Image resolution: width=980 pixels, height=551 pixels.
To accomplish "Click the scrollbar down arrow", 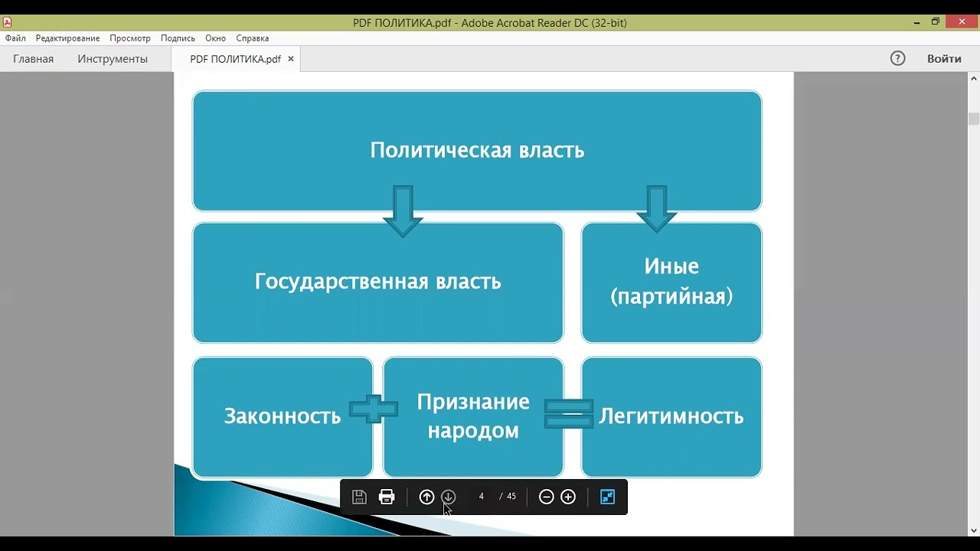I will pos(974,530).
